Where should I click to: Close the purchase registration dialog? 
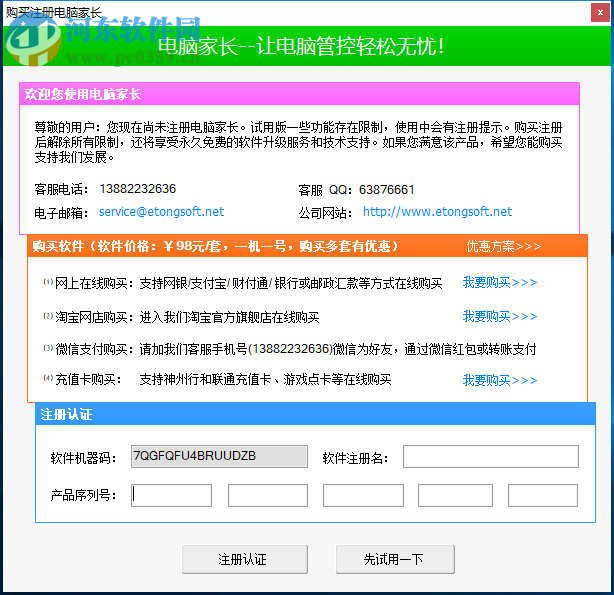coord(600,13)
